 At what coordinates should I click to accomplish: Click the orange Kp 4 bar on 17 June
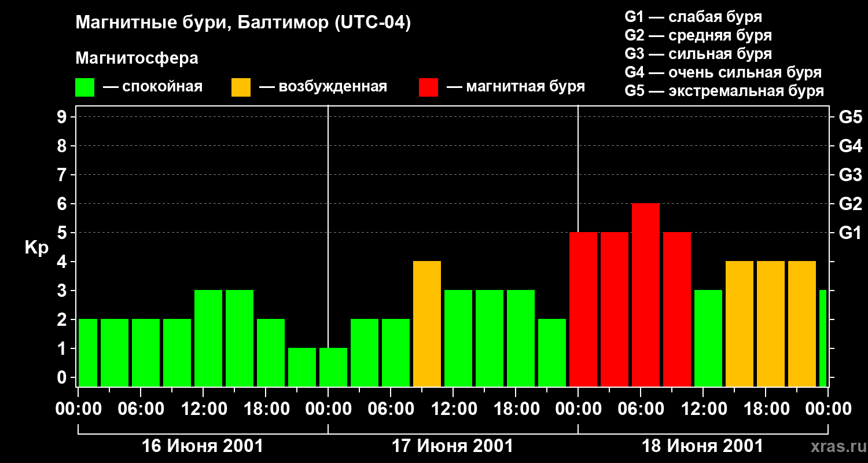[x=427, y=324]
